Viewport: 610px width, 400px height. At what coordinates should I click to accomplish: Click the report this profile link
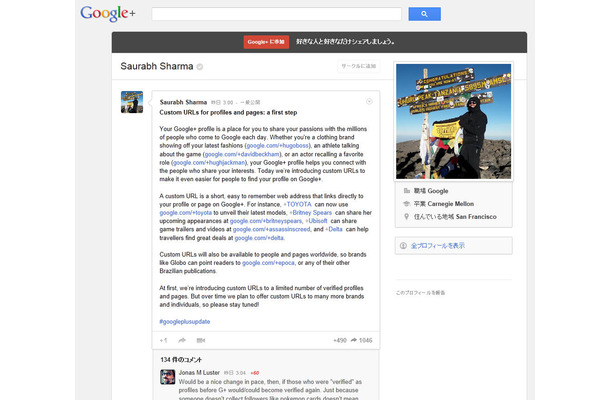(x=421, y=293)
